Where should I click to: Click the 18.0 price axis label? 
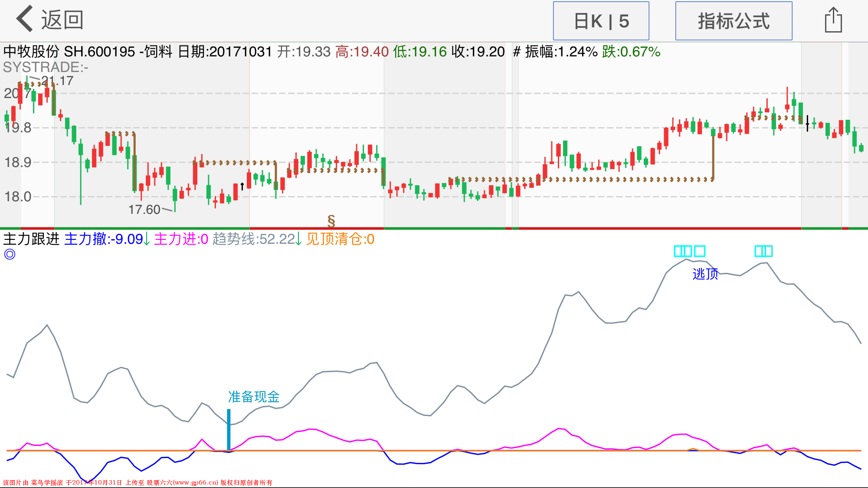18,197
